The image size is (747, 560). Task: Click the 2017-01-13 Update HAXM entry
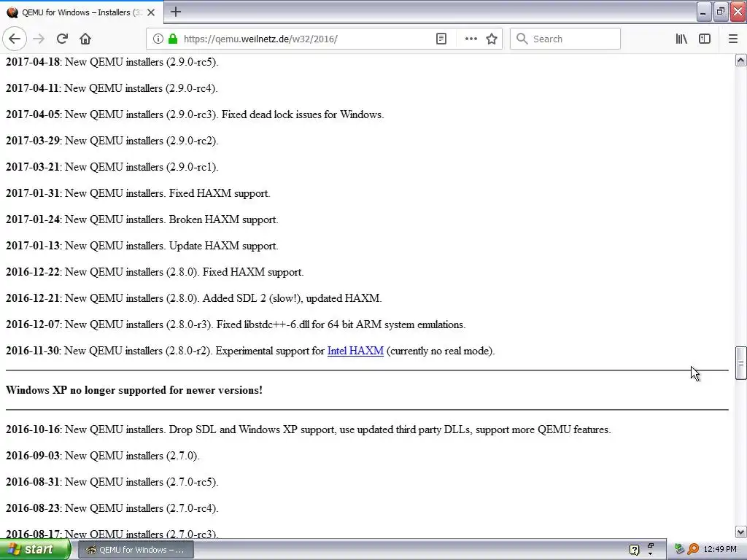click(x=142, y=246)
